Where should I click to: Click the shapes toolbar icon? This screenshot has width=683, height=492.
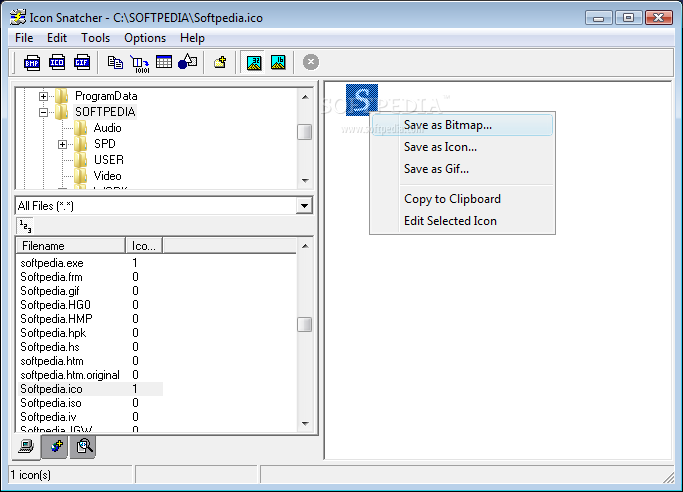click(188, 62)
